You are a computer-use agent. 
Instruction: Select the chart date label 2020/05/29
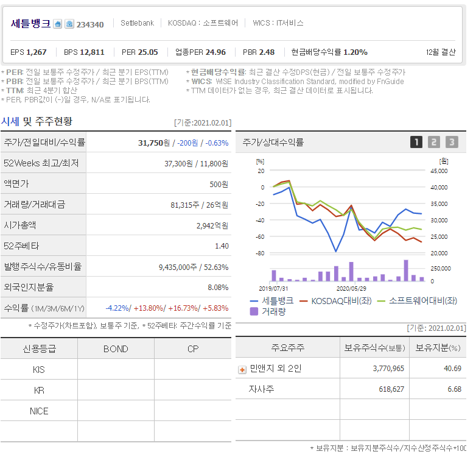(351, 288)
